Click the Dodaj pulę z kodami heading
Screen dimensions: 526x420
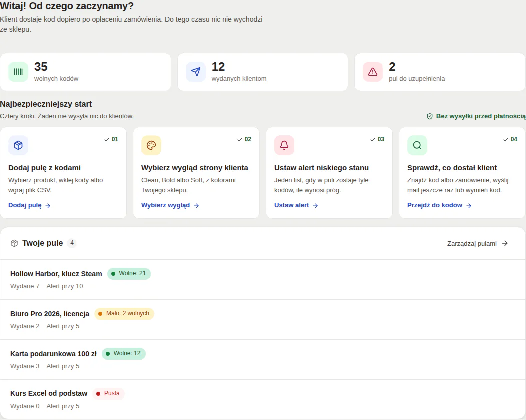[x=44, y=168]
